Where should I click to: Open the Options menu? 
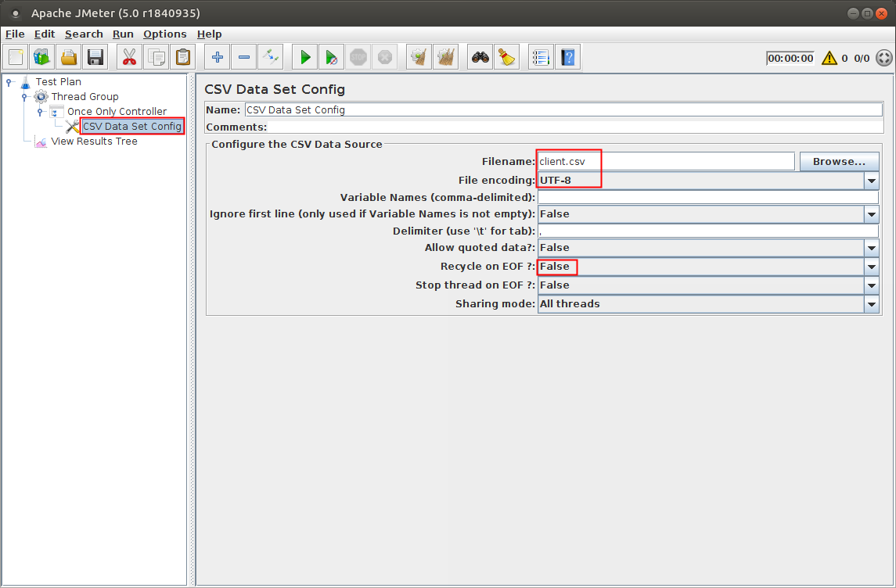point(164,34)
